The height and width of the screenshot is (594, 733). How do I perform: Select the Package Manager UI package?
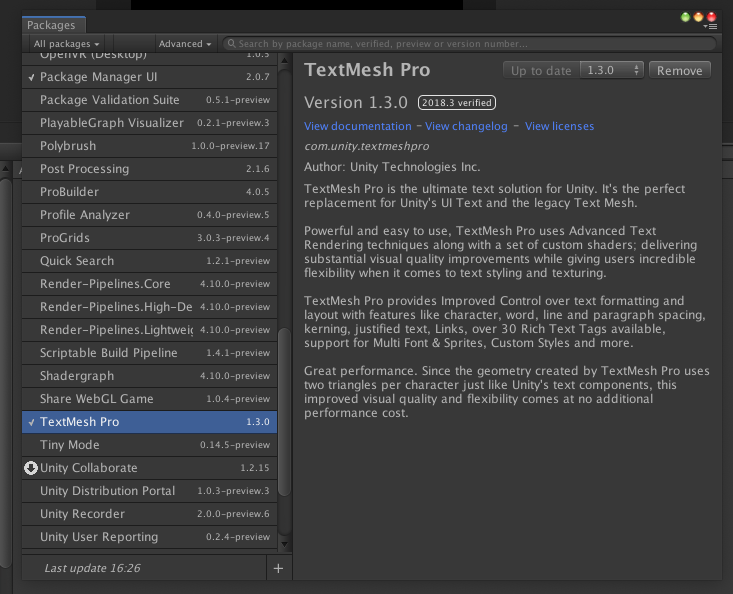[x=149, y=77]
